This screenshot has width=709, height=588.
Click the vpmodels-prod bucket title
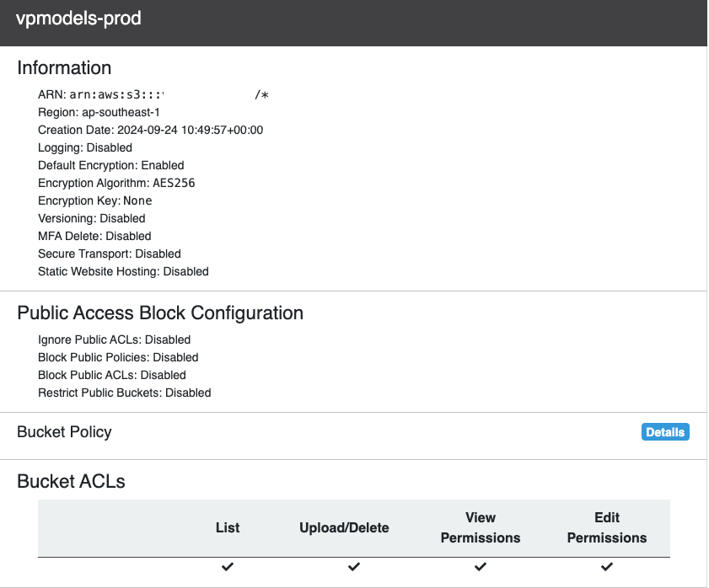[78, 19]
